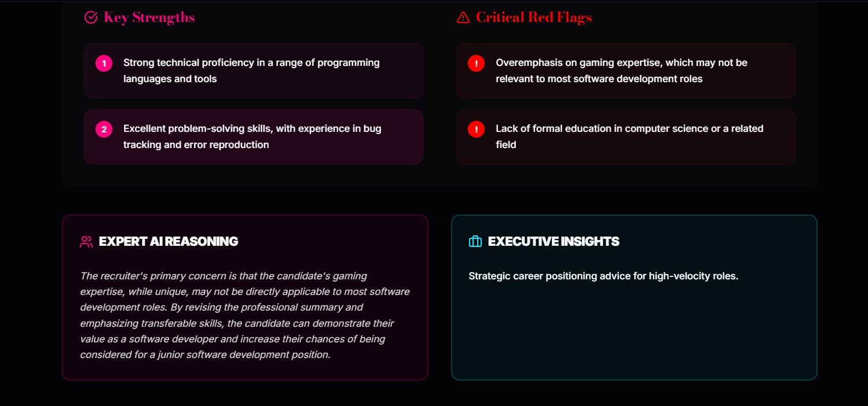Toggle the lack of formal education red flag
The height and width of the screenshot is (406, 868).
tap(625, 136)
